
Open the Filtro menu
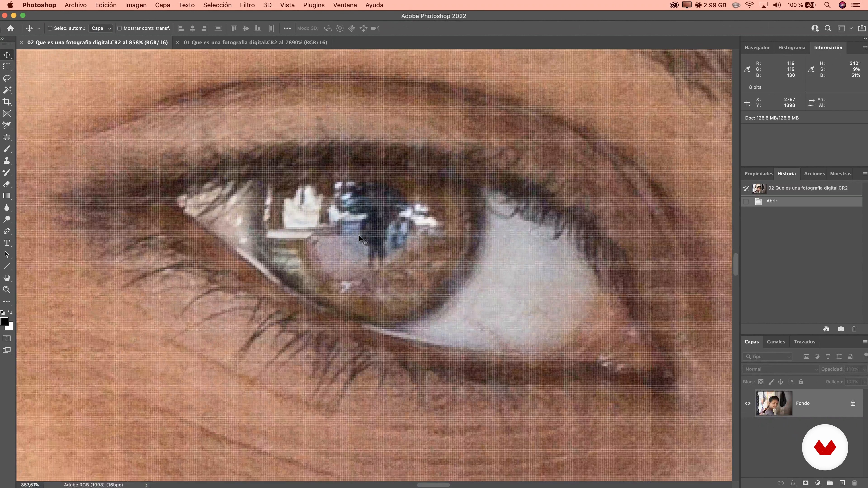tap(247, 5)
